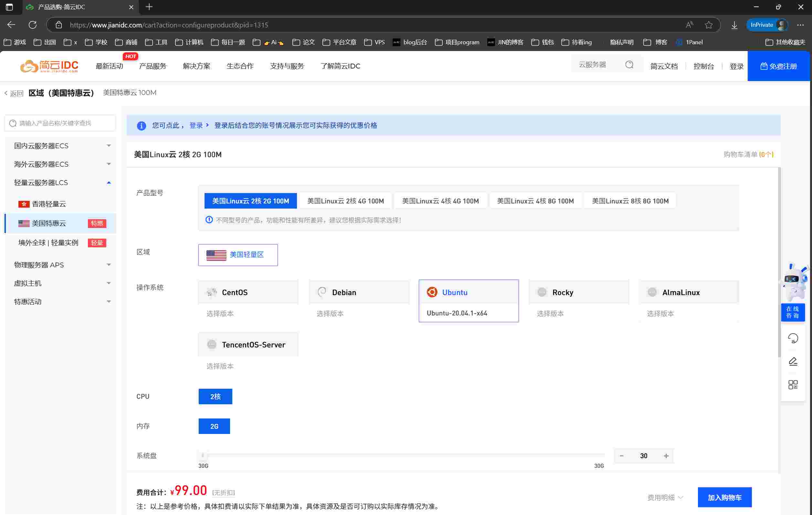This screenshot has height=515, width=812.
Task: Open 购物车清单 cart list
Action: click(748, 154)
